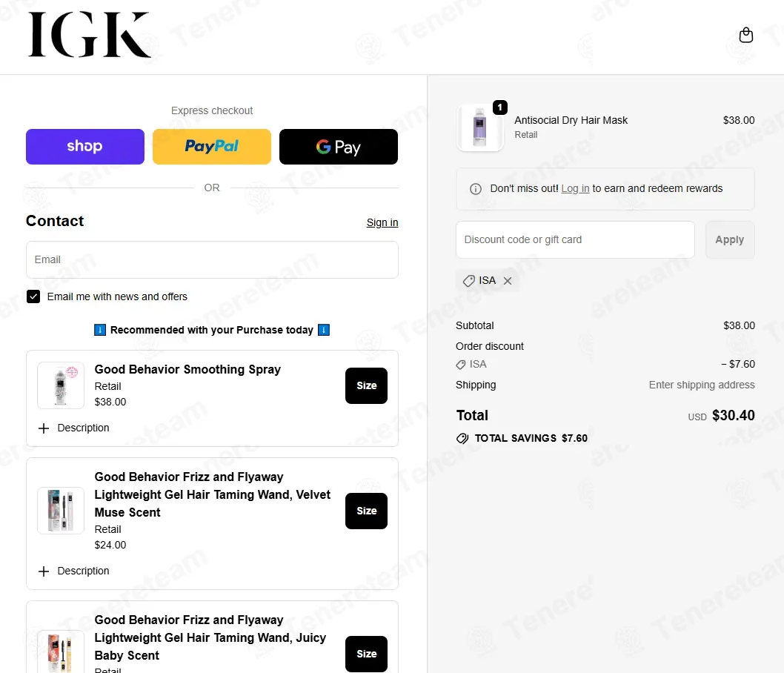Check out with PayPal
This screenshot has height=673, width=784.
pyautogui.click(x=212, y=147)
